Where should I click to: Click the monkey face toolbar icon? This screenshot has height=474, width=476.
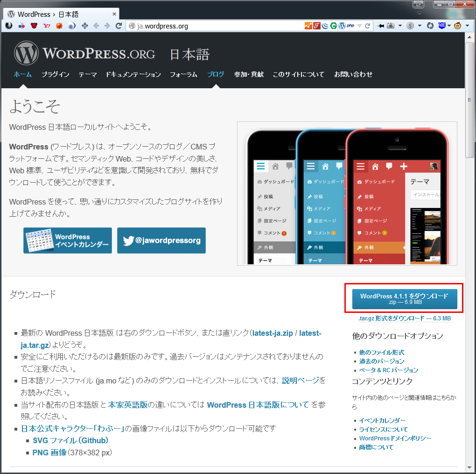point(458,26)
